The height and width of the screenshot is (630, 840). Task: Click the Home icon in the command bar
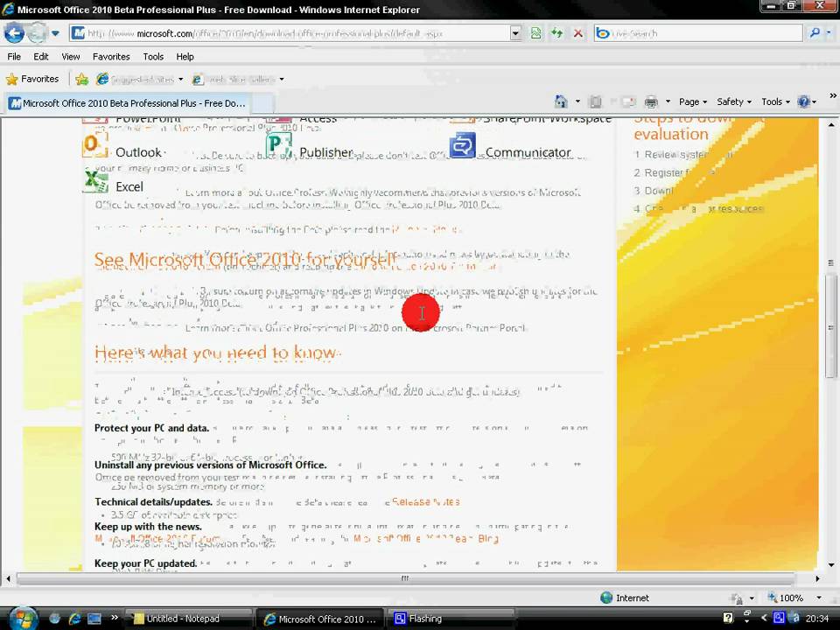click(561, 101)
